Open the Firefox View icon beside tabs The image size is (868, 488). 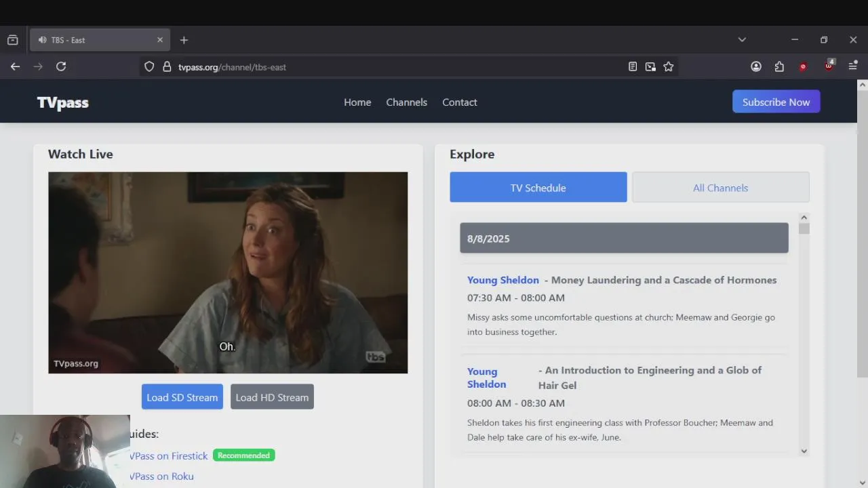tap(12, 40)
